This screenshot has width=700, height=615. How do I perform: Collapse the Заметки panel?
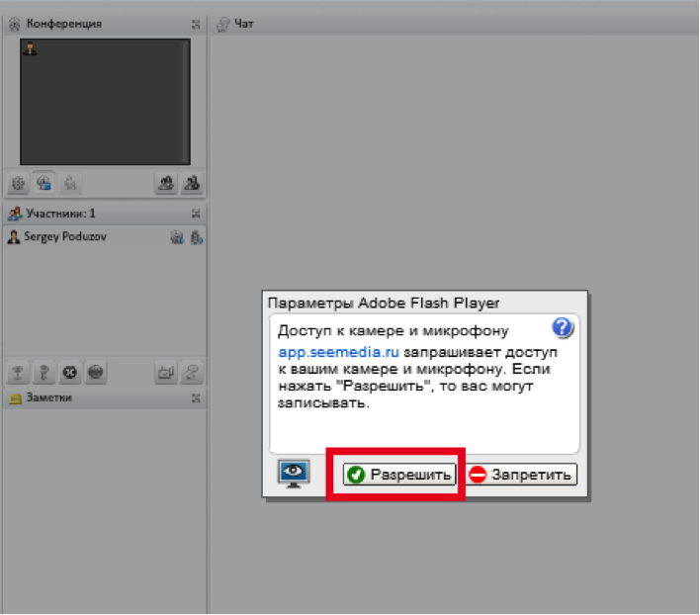click(196, 397)
